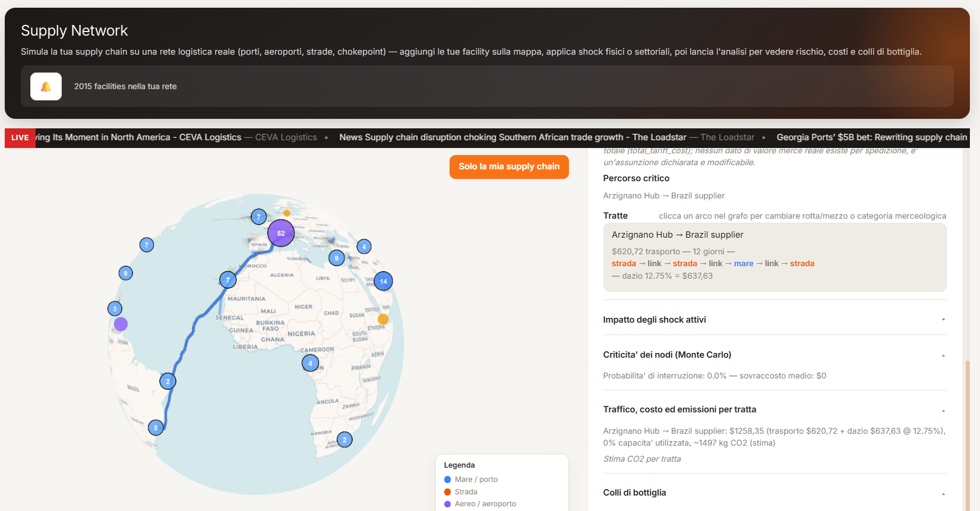This screenshot has height=511, width=980.
Task: Open the purple 52 cluster over Europe
Action: [x=281, y=233]
